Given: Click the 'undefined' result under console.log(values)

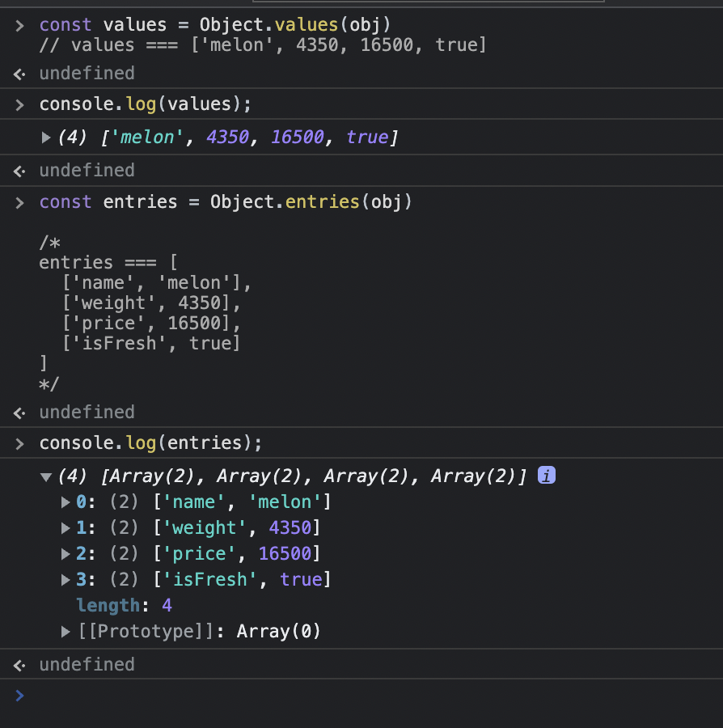Looking at the screenshot, I should [x=87, y=171].
